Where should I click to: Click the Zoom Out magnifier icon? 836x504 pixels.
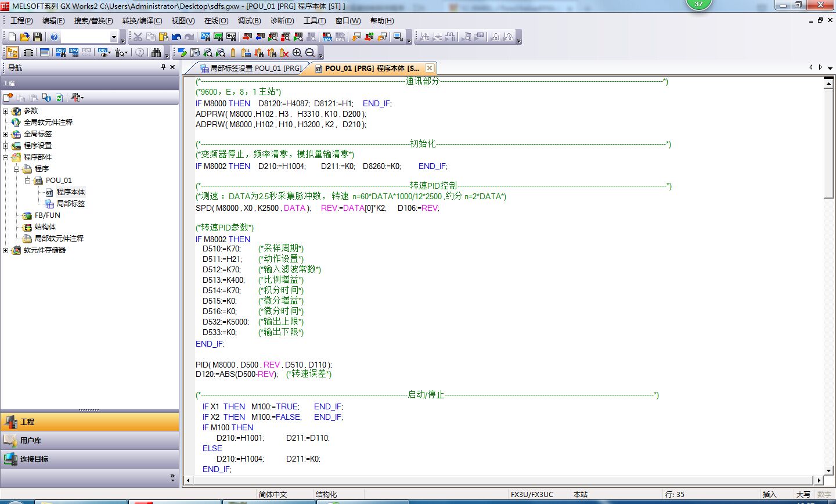(x=310, y=53)
